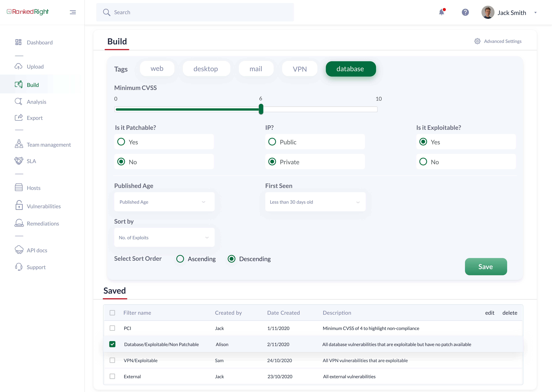This screenshot has height=392, width=552.
Task: Choose Public IP radio option
Action: tap(272, 142)
